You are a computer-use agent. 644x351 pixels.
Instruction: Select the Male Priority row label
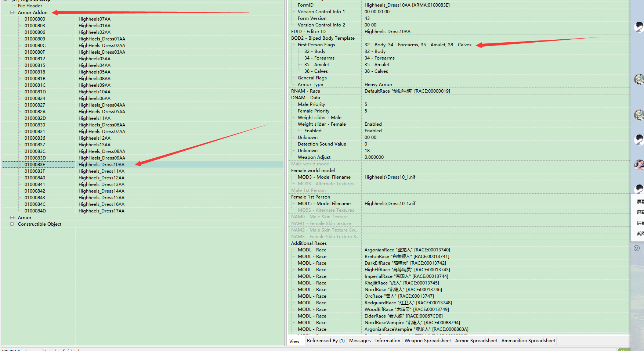click(311, 104)
